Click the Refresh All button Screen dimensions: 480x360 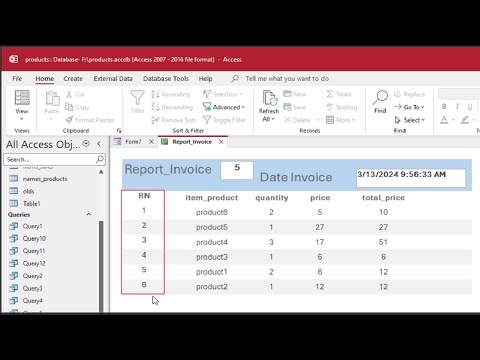coord(269,106)
